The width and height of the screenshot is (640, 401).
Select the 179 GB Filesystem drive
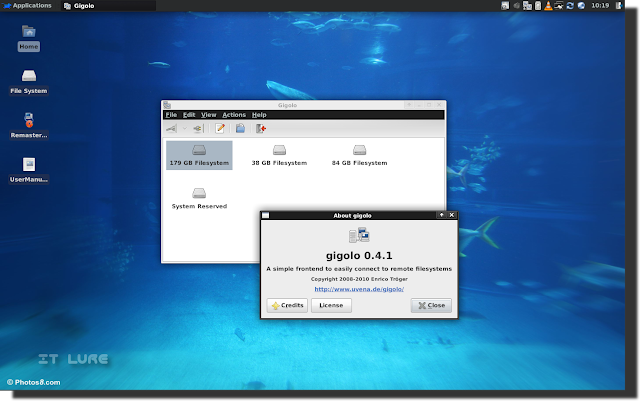(199, 155)
